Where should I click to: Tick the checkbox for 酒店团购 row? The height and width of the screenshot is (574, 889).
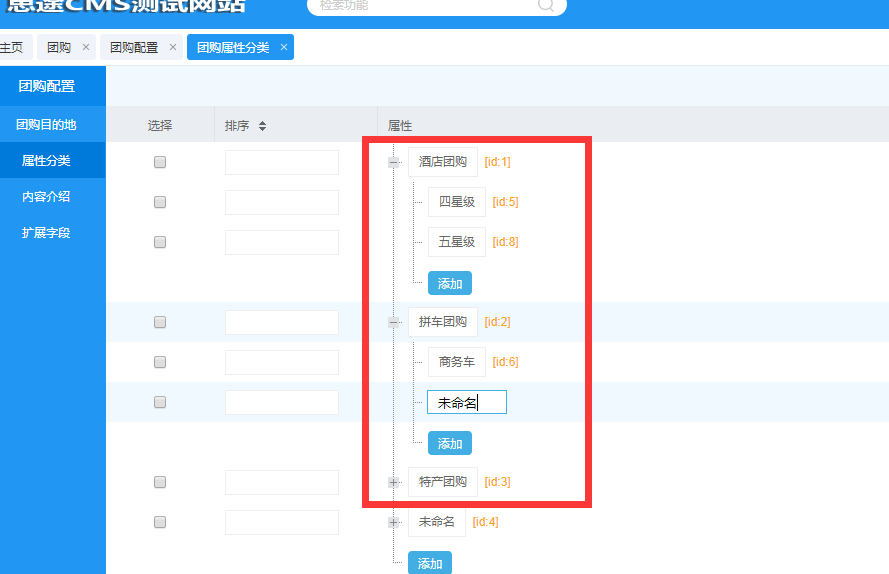(x=160, y=162)
